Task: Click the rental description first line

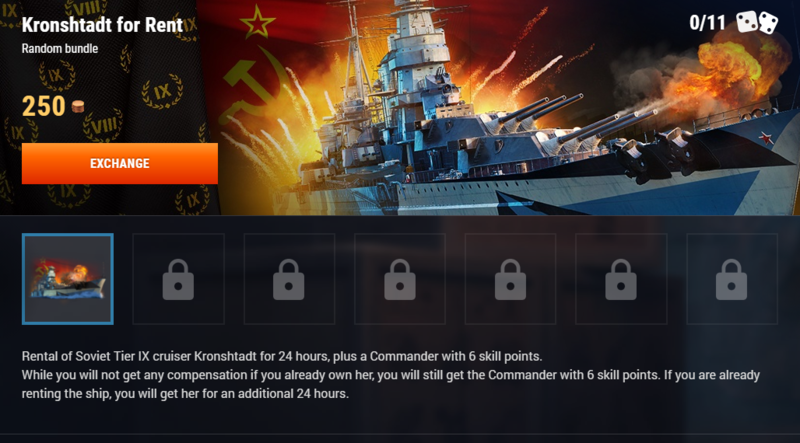Action: [x=282, y=356]
